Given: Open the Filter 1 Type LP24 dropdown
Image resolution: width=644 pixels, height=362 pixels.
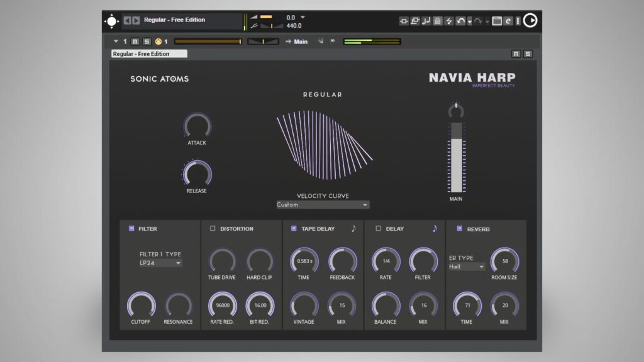Looking at the screenshot, I should click(x=160, y=263).
